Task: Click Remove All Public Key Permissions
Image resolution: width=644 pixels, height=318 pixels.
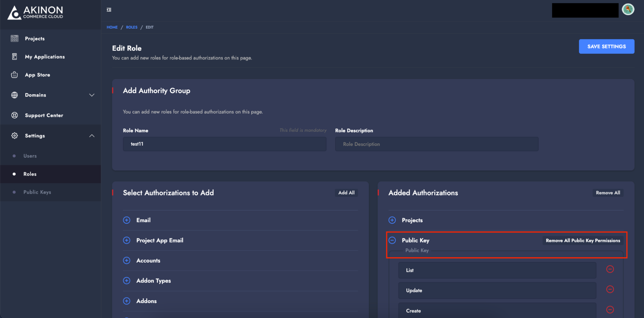Action: point(582,241)
